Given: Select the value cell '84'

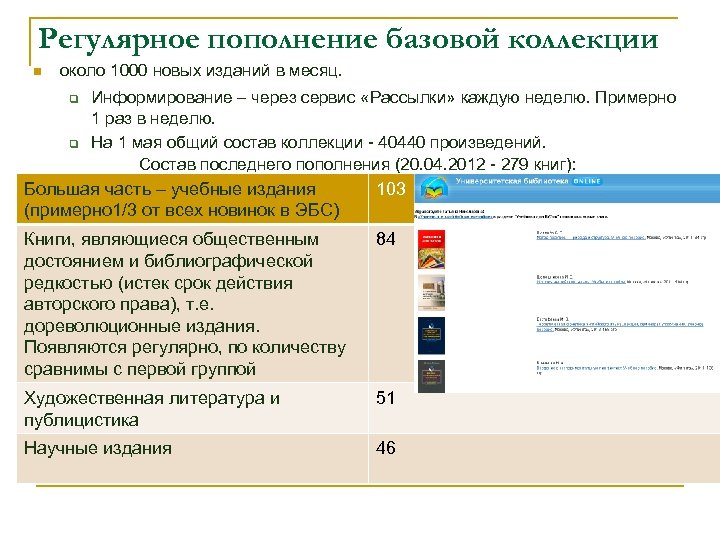Looking at the screenshot, I should click(391, 304).
